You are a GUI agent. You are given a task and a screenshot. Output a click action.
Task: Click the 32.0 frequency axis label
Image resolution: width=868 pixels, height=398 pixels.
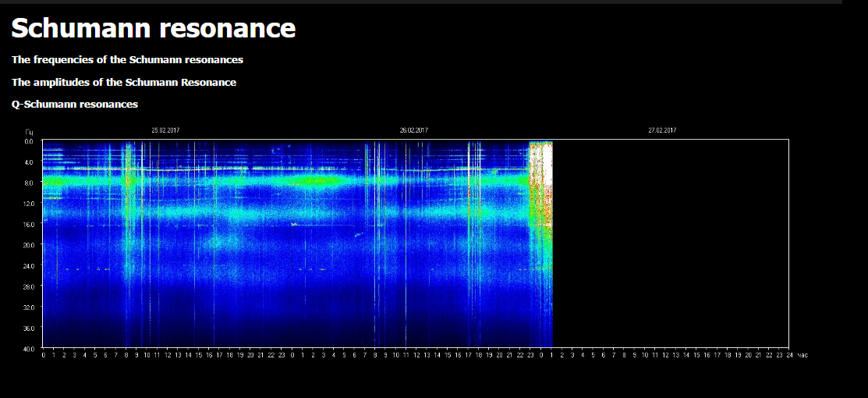tap(28, 307)
